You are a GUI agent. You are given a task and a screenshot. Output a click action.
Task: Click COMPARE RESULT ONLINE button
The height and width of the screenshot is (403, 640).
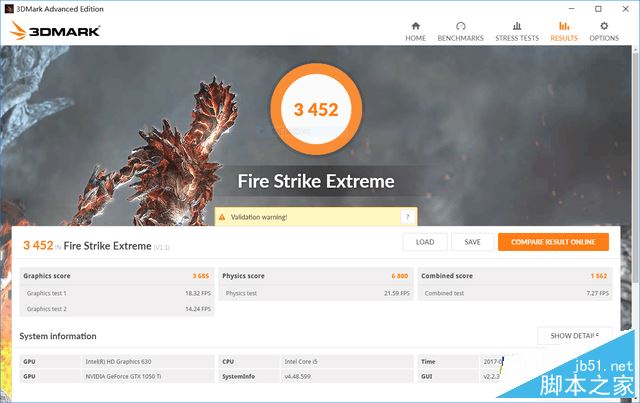(553, 242)
